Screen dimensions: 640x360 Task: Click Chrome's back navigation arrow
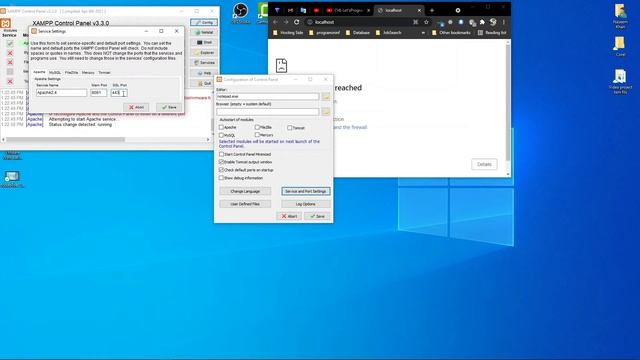coord(276,22)
